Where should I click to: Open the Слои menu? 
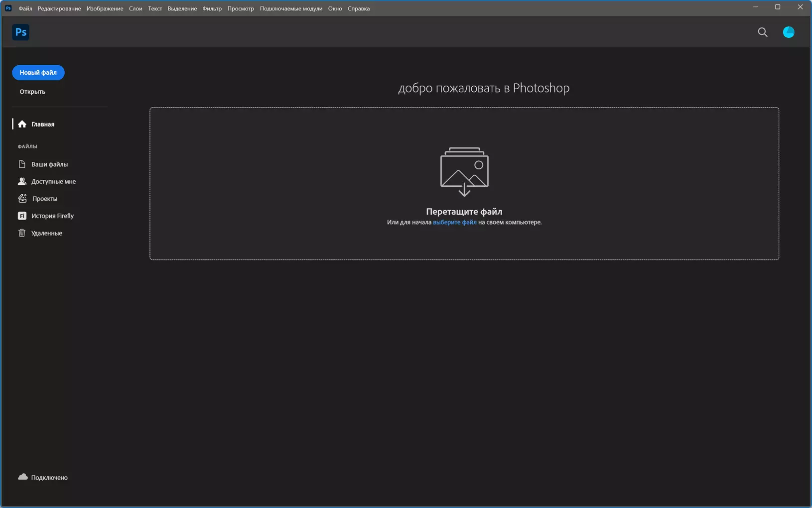135,8
